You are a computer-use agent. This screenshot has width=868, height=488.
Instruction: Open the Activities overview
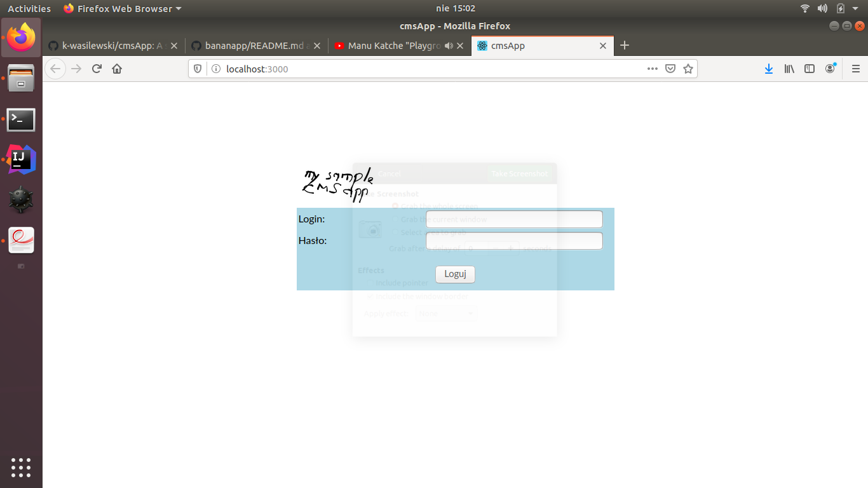coord(29,8)
